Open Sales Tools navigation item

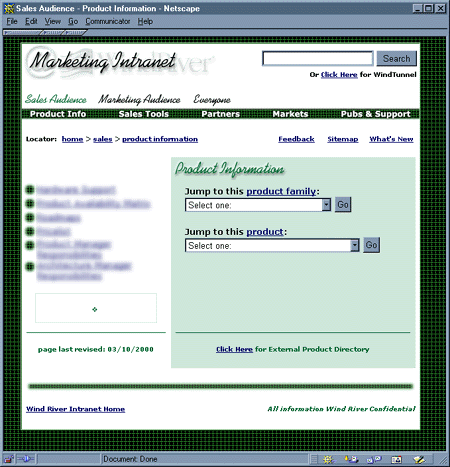pos(144,114)
